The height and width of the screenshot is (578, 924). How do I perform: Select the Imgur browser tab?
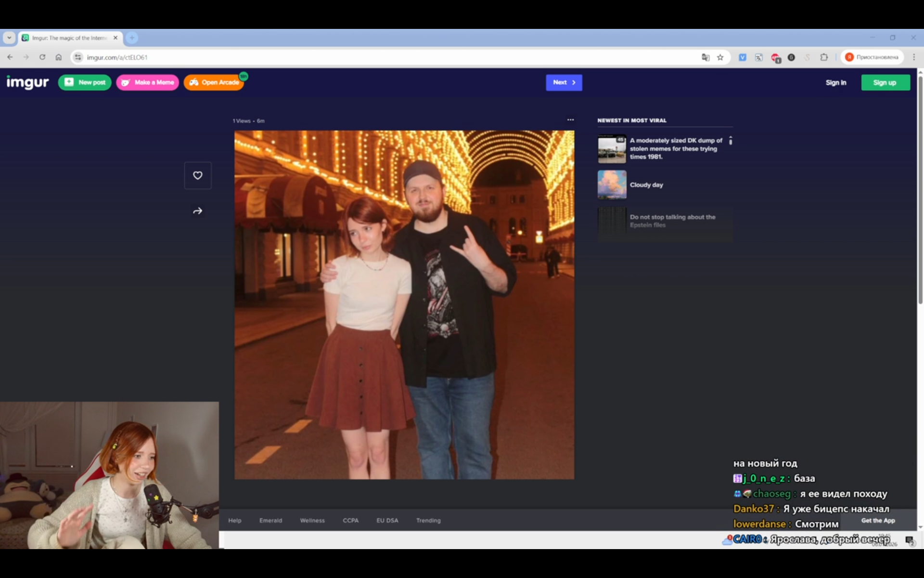pos(69,38)
